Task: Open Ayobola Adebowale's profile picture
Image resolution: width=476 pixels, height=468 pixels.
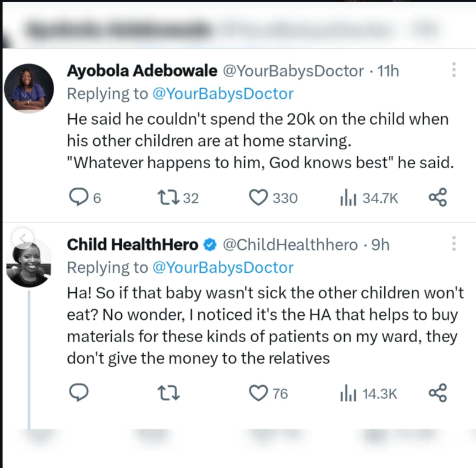Action: 29,84
